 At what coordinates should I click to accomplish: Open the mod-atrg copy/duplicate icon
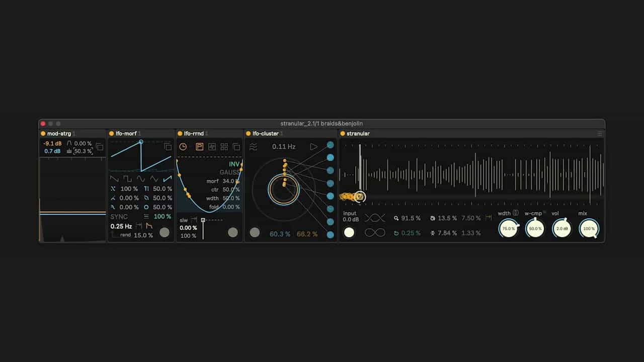coord(100,147)
